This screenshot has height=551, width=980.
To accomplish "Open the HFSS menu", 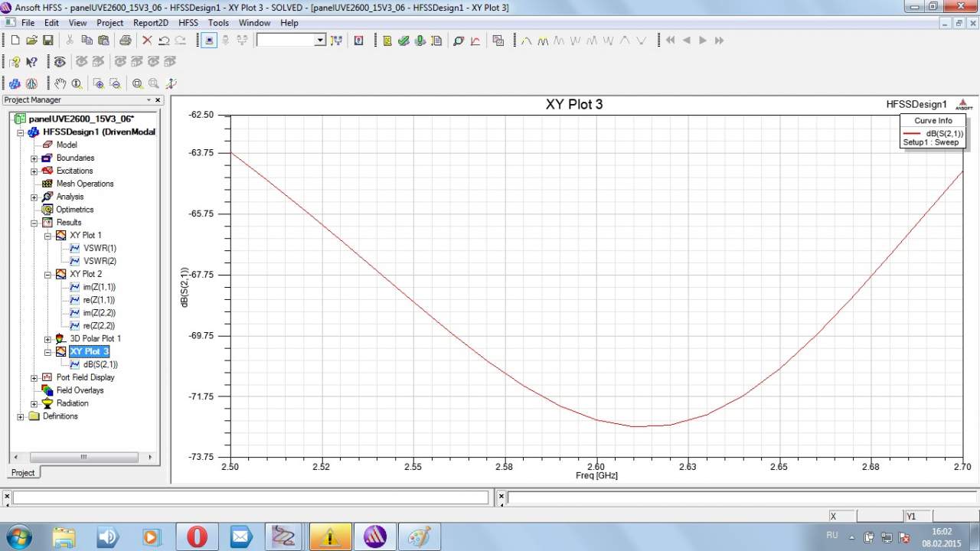I will [188, 23].
